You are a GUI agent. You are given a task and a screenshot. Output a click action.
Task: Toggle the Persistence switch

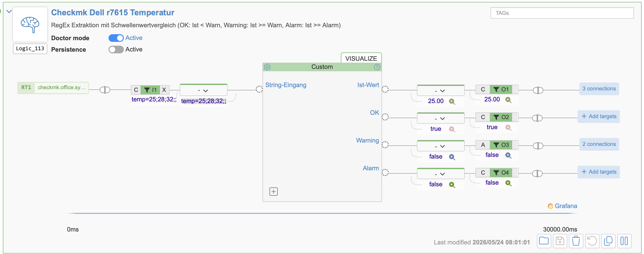[x=116, y=49]
